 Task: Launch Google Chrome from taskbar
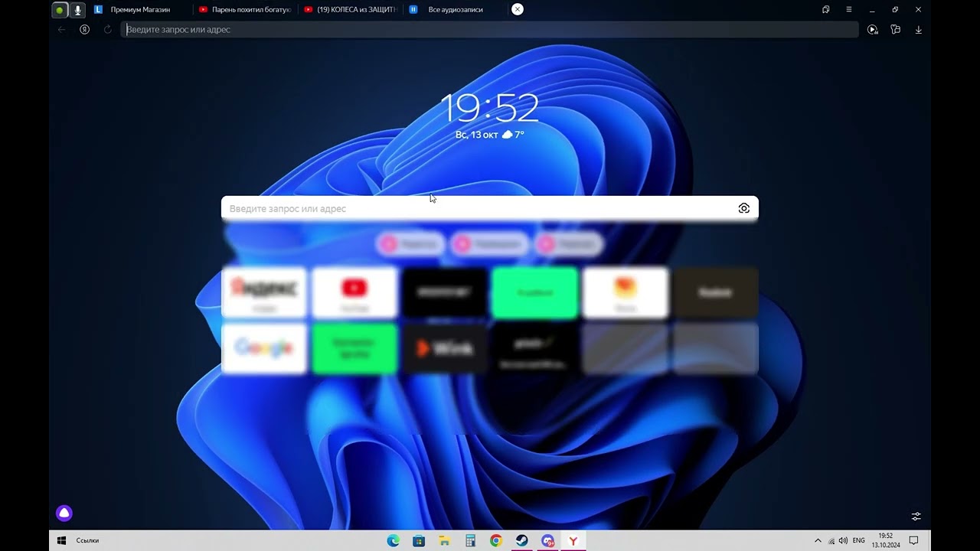pyautogui.click(x=496, y=541)
